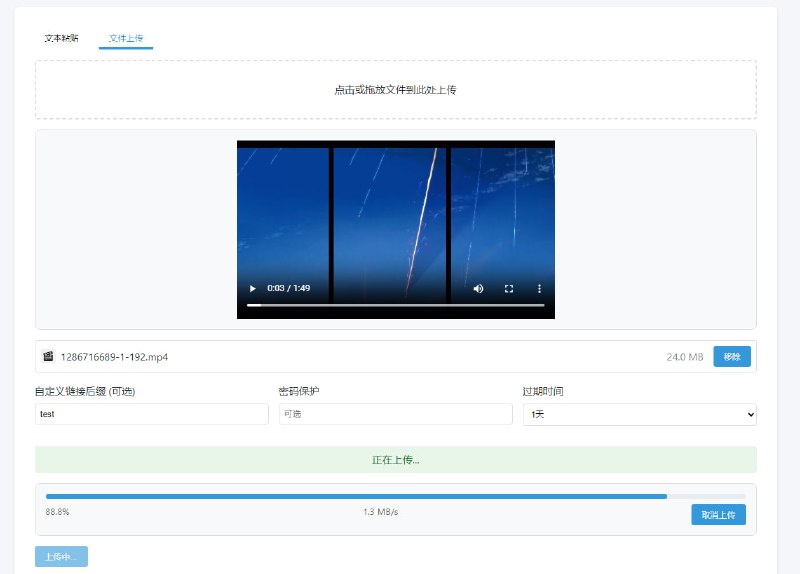Cancel upload via 取消上传 button
This screenshot has width=800, height=574.
click(x=718, y=515)
